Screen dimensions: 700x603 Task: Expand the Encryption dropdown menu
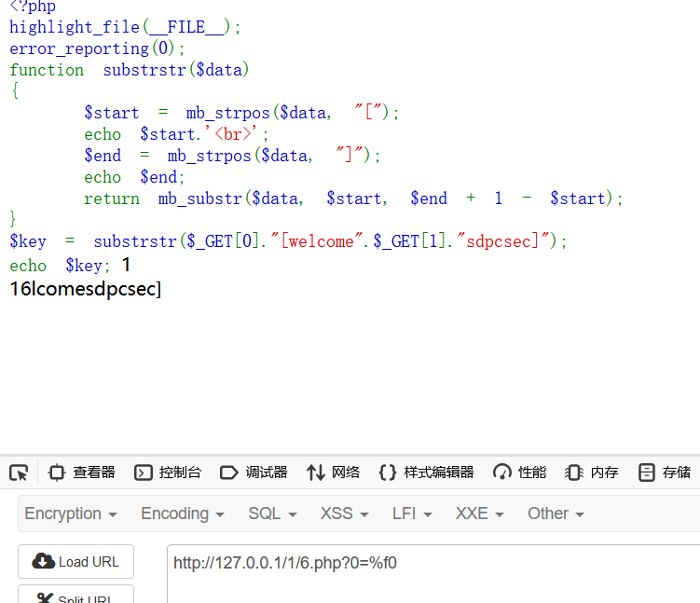click(71, 514)
